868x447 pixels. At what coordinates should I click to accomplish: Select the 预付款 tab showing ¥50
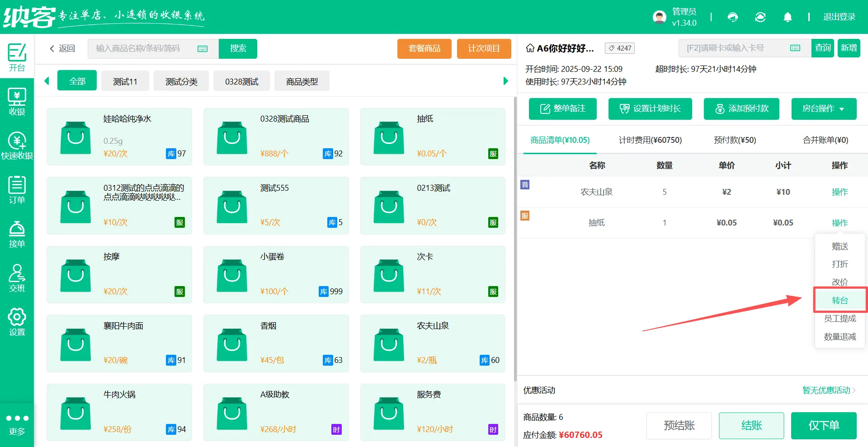tap(735, 140)
